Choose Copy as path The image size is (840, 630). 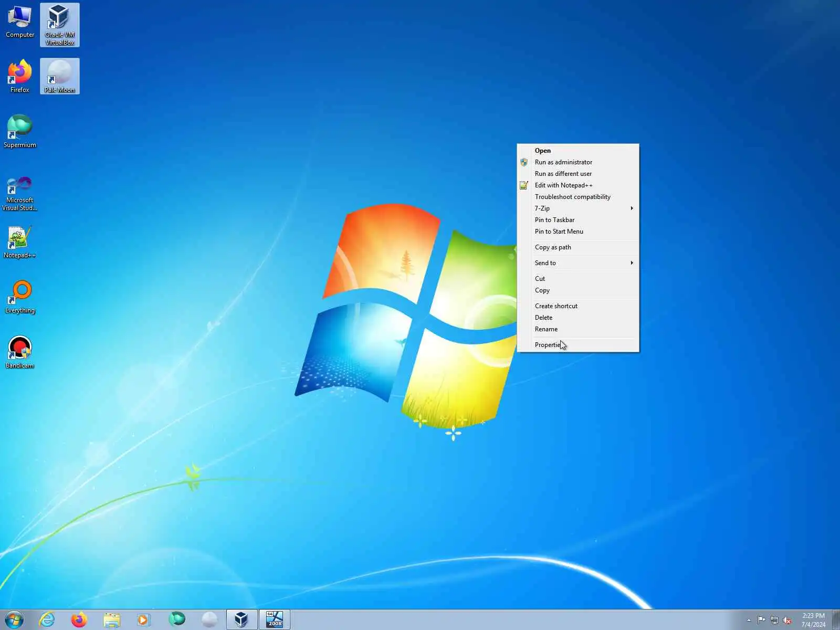578,247
